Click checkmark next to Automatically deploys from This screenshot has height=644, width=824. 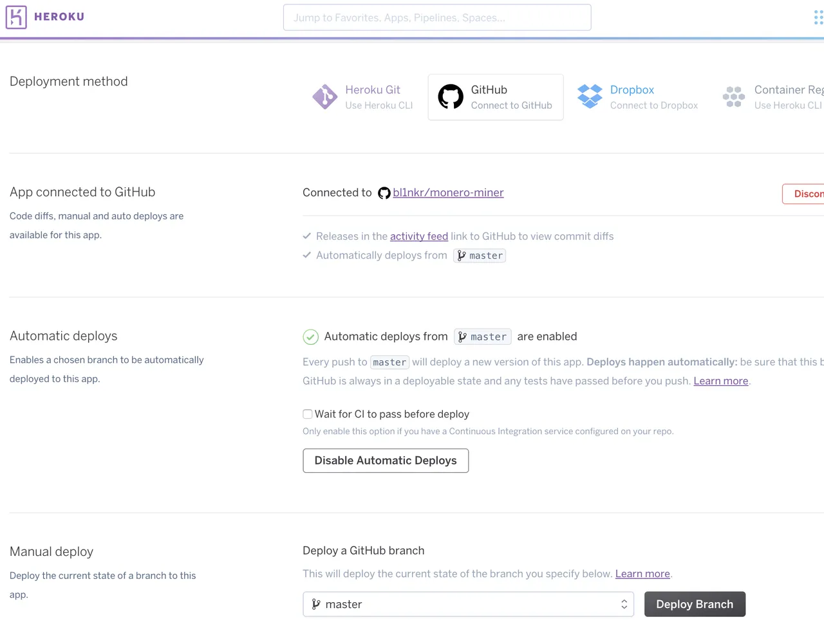point(307,255)
